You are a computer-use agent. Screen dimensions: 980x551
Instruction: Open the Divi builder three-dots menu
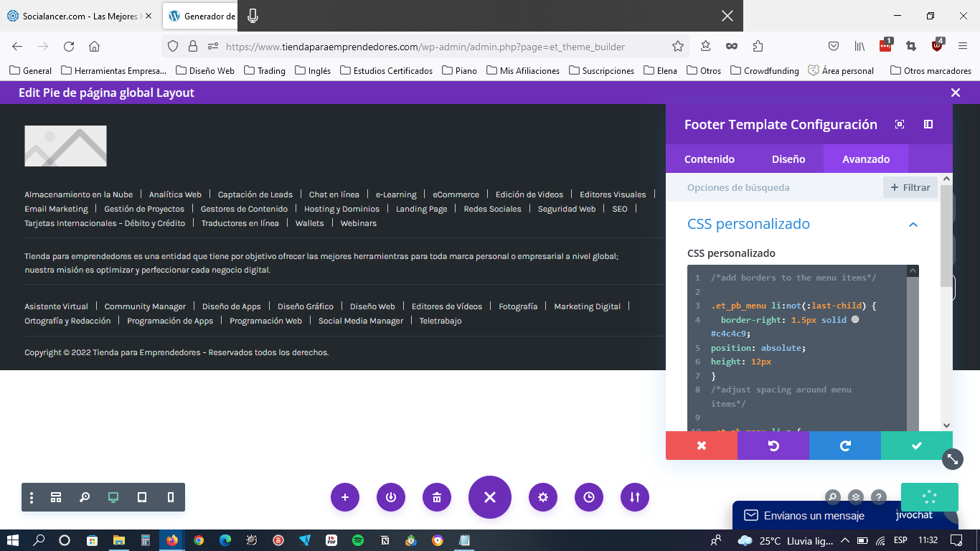[32, 497]
